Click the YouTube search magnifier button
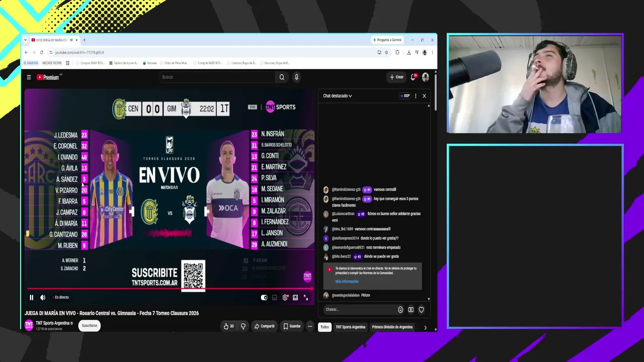This screenshot has width=644, height=362. [x=282, y=77]
